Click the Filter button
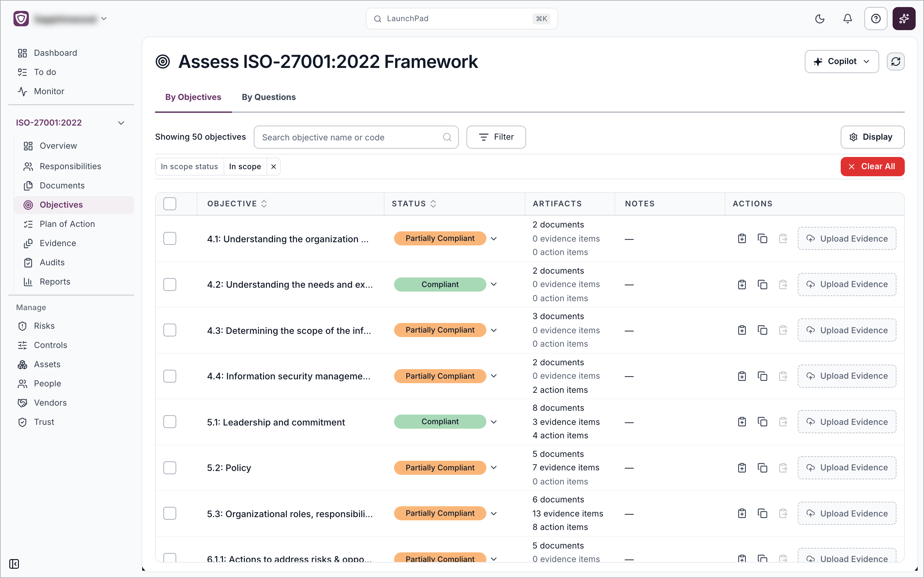Screen dimensions: 924x578 click(x=496, y=137)
